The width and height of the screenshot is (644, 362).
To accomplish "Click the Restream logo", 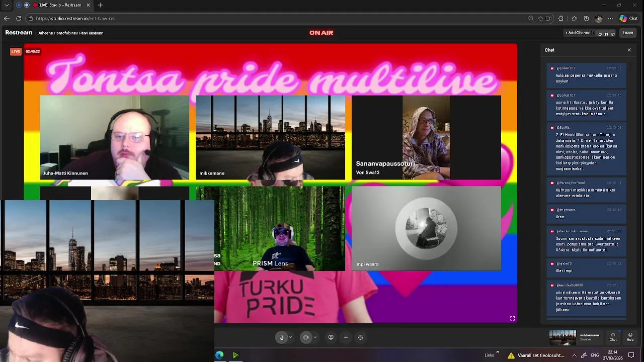I will click(19, 33).
